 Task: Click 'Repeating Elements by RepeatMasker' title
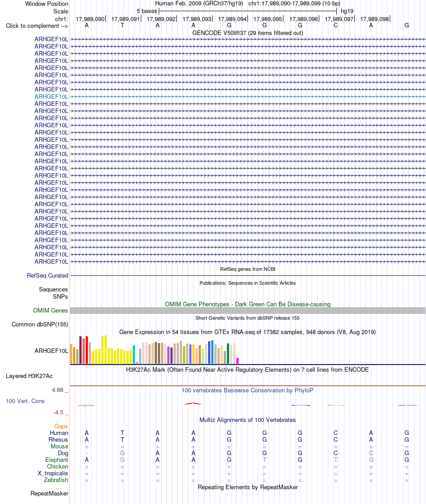248,487
